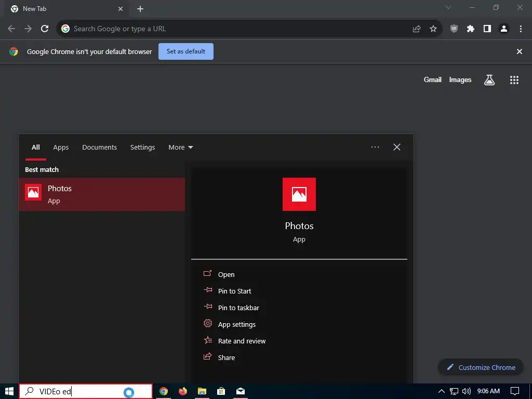This screenshot has width=532, height=399.
Task: Switch to Documents search tab
Action: click(x=99, y=147)
